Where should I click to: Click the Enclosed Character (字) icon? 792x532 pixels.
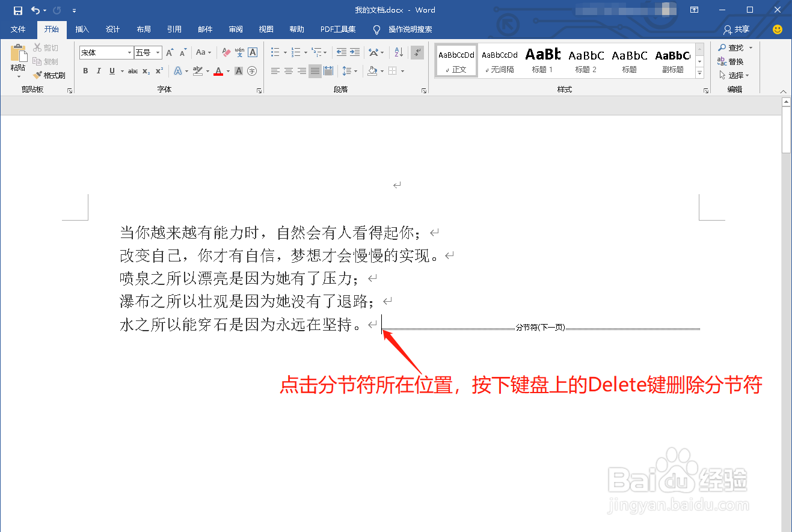coord(252,71)
